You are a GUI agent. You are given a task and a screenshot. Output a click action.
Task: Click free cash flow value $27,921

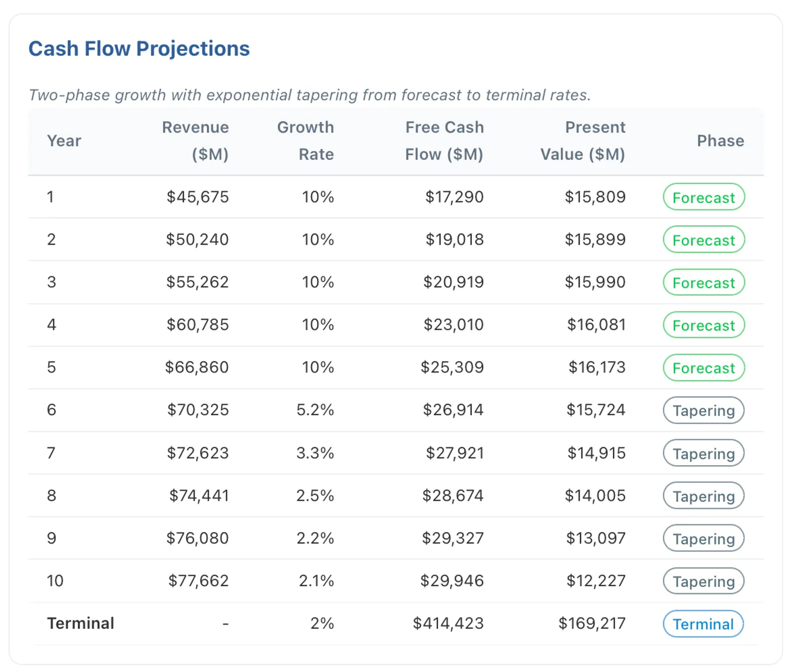(x=454, y=453)
